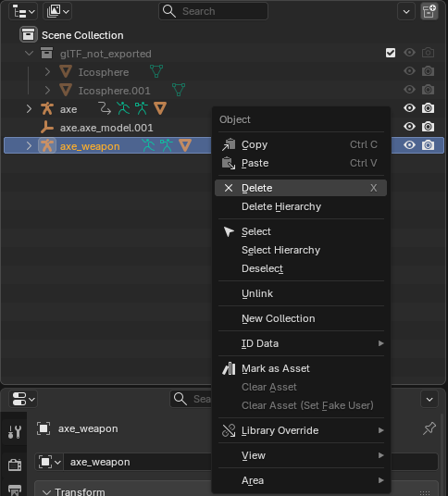The height and width of the screenshot is (496, 448).
Task: Choose Delete in the context menu
Action: pyautogui.click(x=301, y=188)
